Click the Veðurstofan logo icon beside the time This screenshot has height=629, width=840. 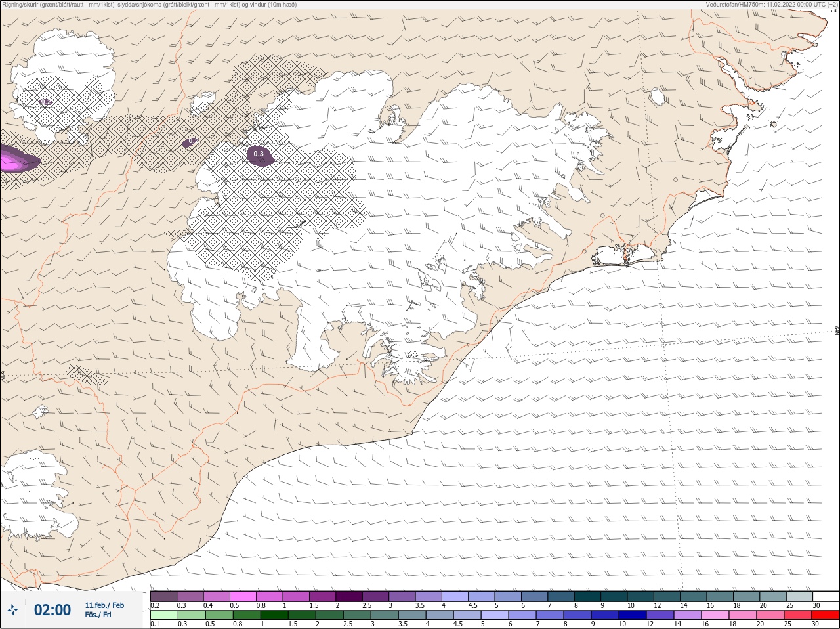click(x=12, y=610)
